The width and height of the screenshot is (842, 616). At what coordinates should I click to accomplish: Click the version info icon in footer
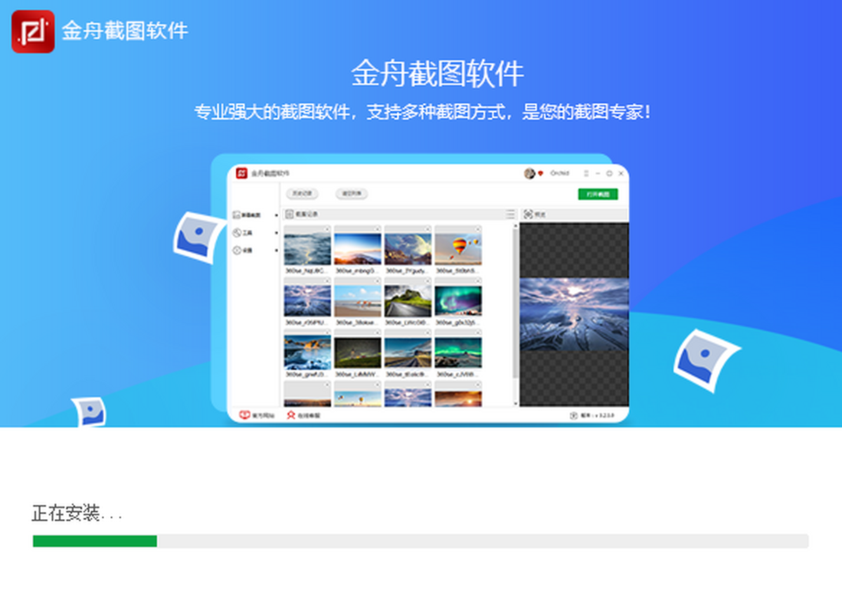pos(573,415)
